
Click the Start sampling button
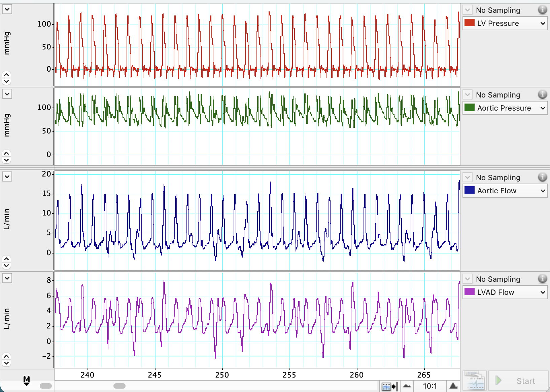click(518, 381)
